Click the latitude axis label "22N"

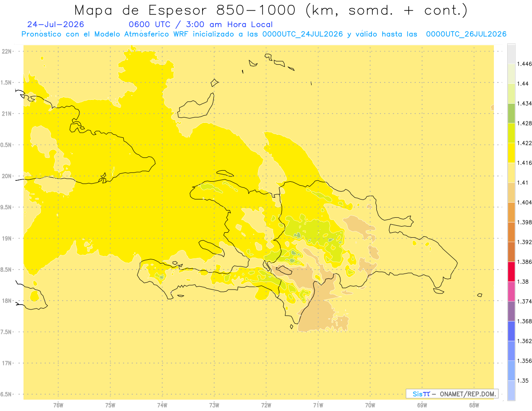coord(7,51)
